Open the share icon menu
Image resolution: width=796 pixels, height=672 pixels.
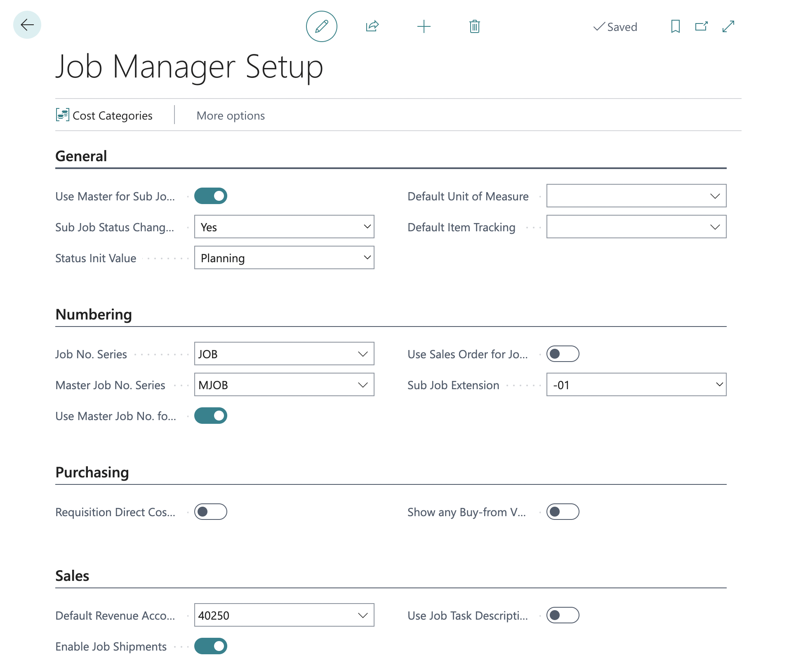click(x=372, y=26)
